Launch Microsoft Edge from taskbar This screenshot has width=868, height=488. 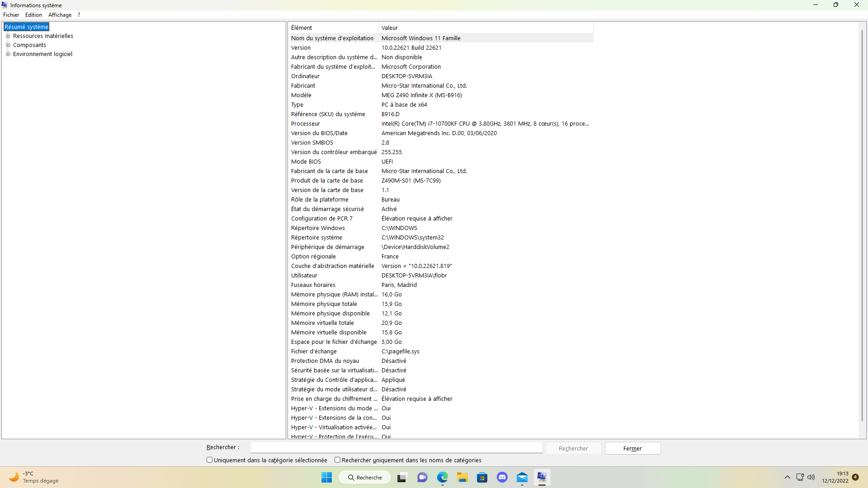pos(442,477)
